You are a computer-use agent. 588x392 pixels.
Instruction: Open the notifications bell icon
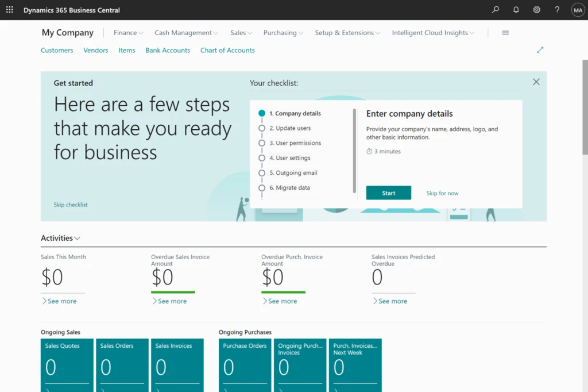[x=516, y=10]
